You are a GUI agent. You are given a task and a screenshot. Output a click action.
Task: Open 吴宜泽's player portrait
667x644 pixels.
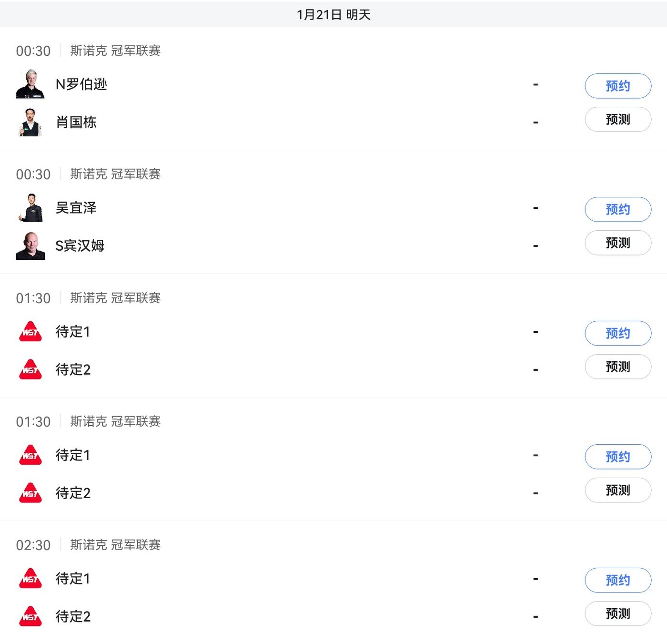(30, 208)
